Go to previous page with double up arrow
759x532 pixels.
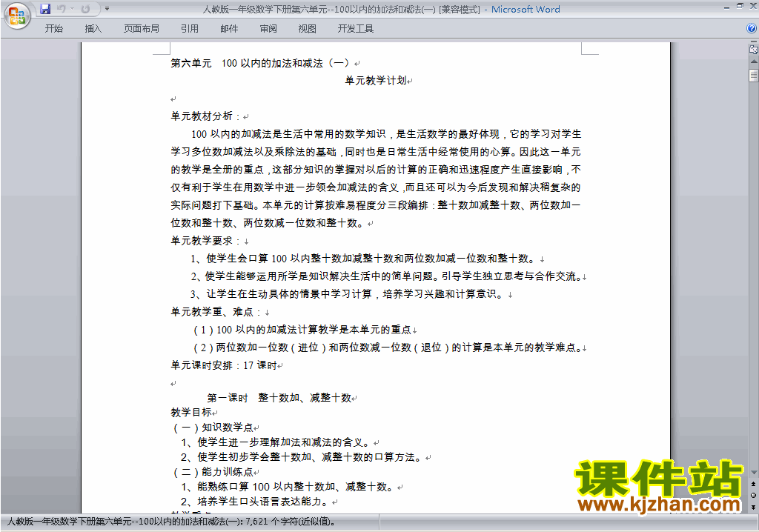(754, 484)
